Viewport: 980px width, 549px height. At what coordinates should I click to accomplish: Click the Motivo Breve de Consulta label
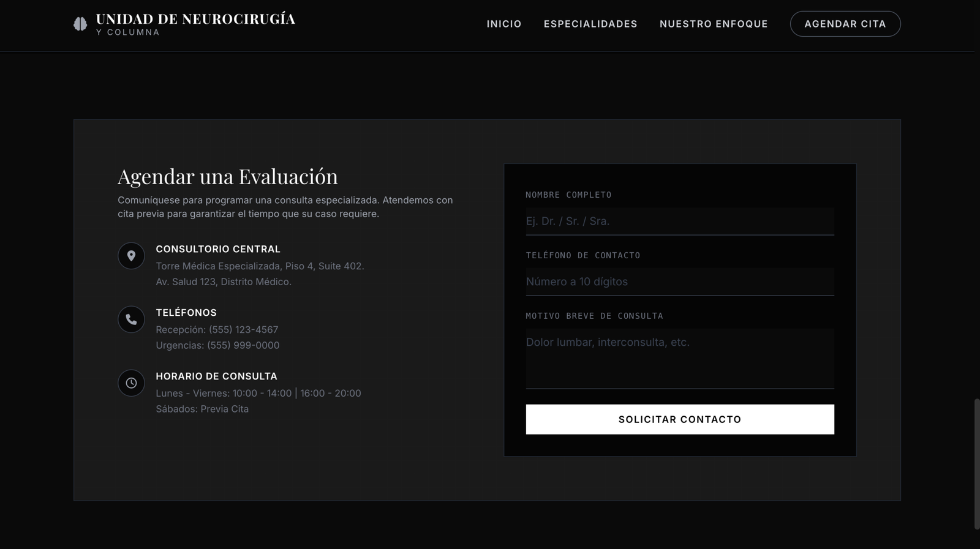coord(594,316)
